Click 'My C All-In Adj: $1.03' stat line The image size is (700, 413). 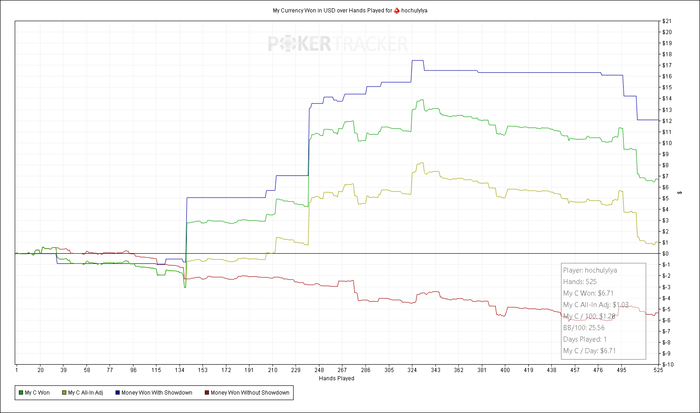click(x=596, y=305)
